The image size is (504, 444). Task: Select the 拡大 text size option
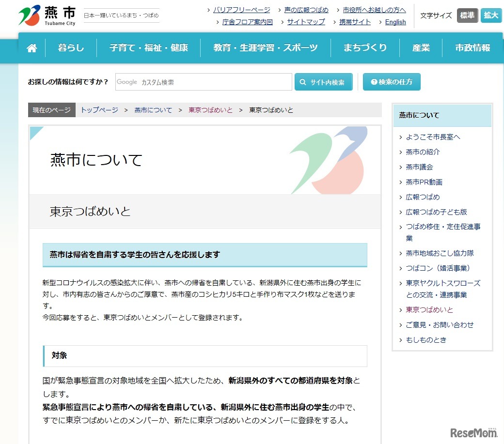pyautogui.click(x=491, y=15)
